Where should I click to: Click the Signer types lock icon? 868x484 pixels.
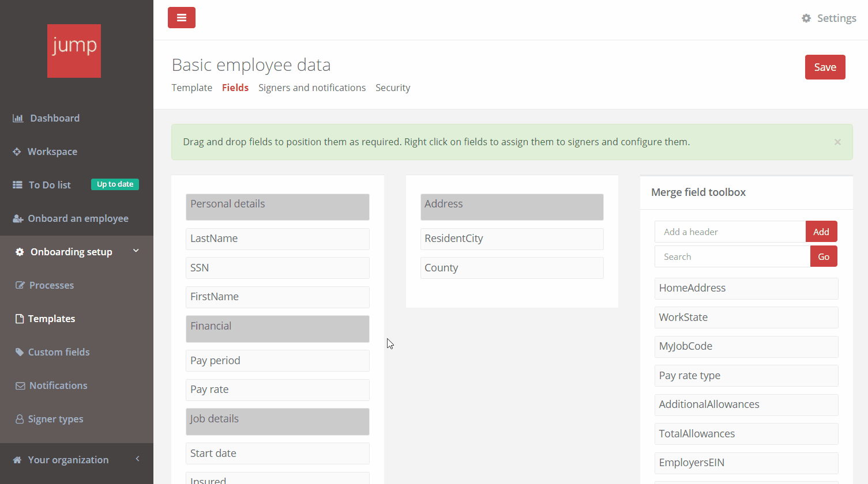tap(20, 419)
